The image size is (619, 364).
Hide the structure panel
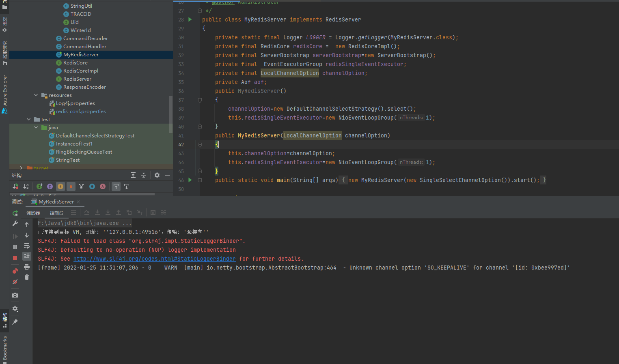tap(167, 175)
